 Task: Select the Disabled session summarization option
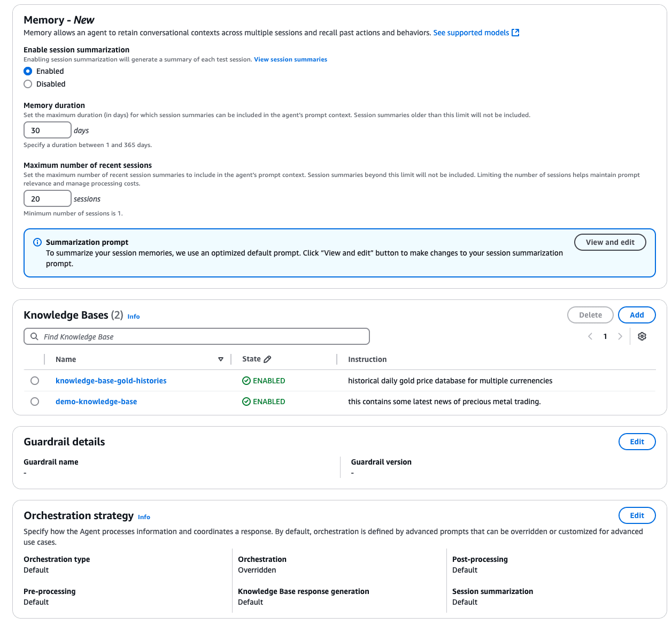pyautogui.click(x=28, y=84)
